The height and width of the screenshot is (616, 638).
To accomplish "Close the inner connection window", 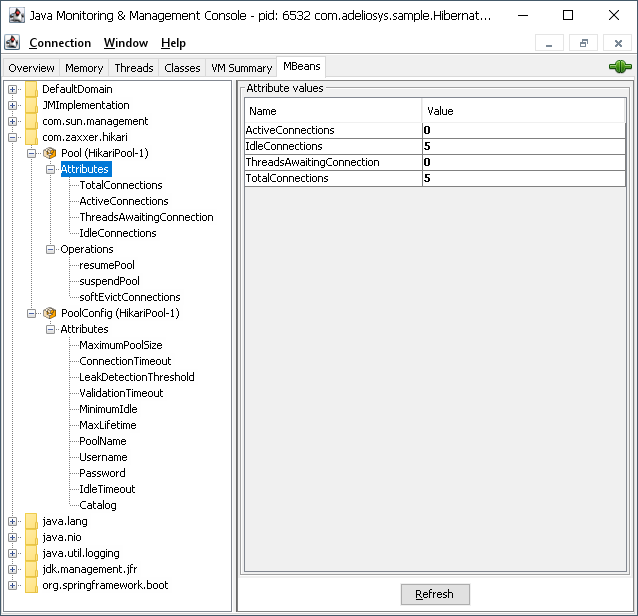I will coord(618,43).
